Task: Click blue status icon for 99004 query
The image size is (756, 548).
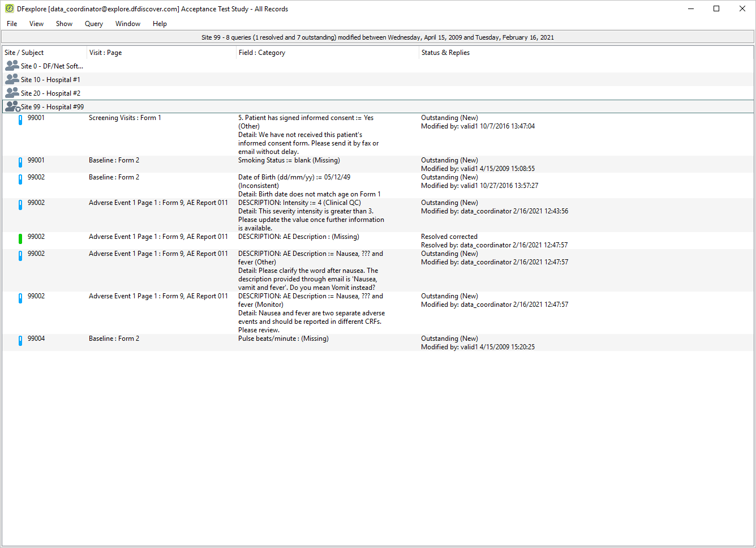Action: click(20, 341)
